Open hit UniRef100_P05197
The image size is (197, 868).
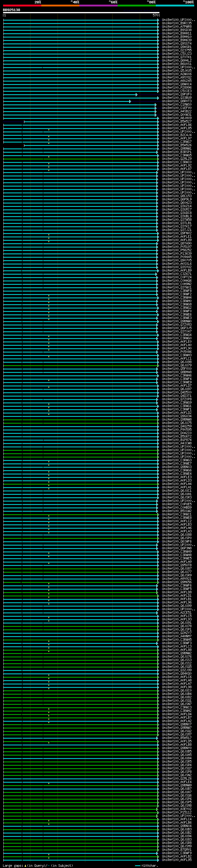(177, 247)
